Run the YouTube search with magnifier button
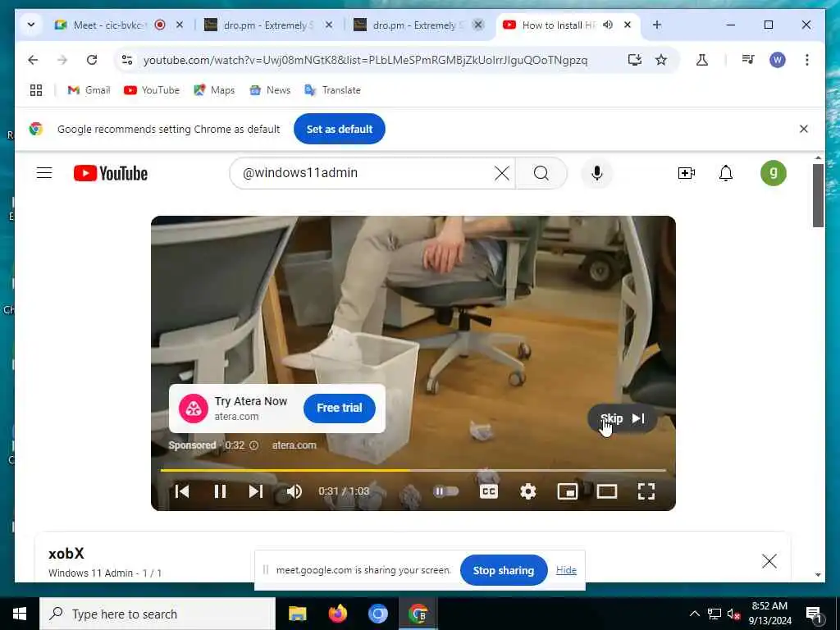 coord(541,173)
